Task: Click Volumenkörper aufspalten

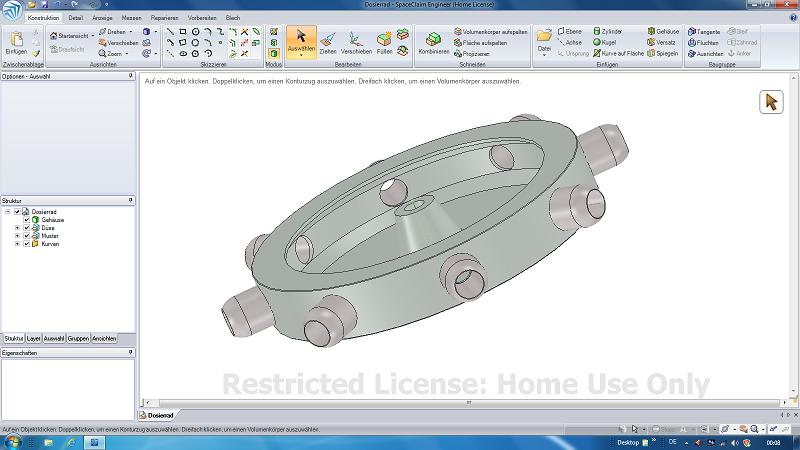Action: click(491, 32)
